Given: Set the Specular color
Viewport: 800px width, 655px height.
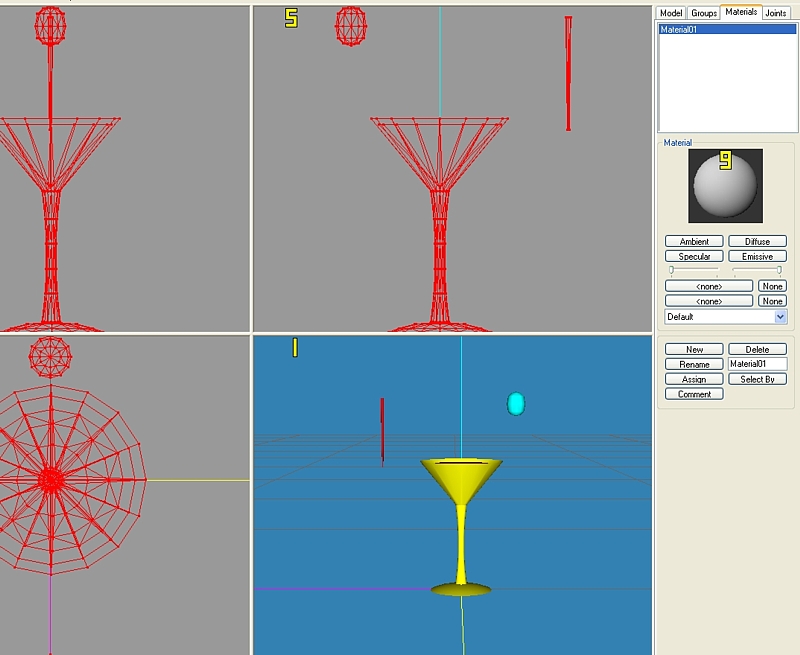Looking at the screenshot, I should click(x=694, y=257).
